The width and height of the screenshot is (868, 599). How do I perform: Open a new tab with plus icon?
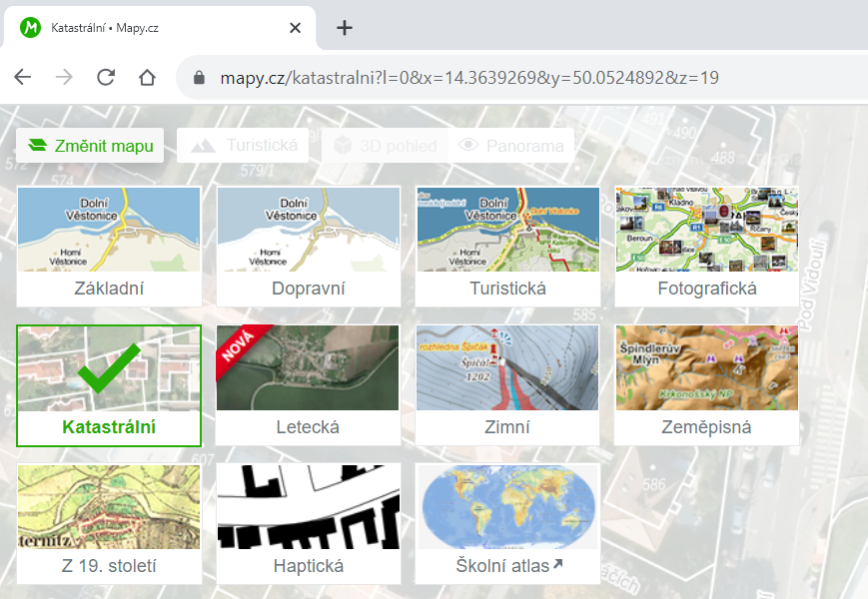coord(345,28)
